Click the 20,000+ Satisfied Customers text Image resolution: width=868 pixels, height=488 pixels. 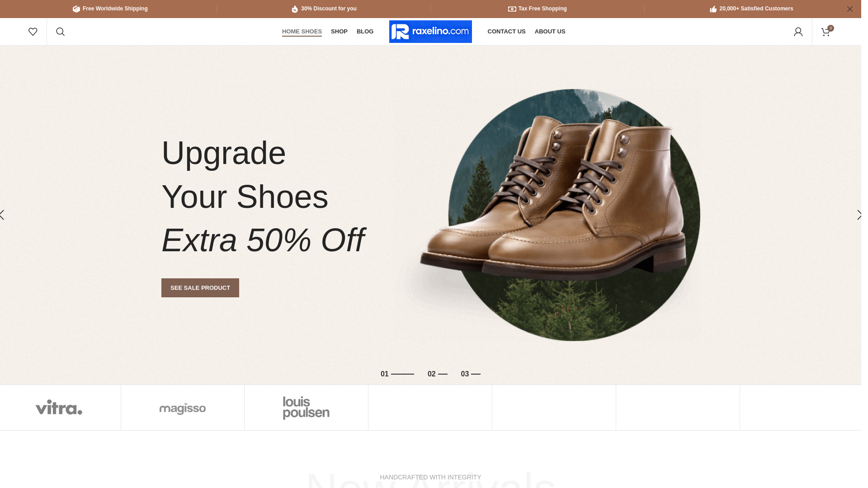coord(756,9)
